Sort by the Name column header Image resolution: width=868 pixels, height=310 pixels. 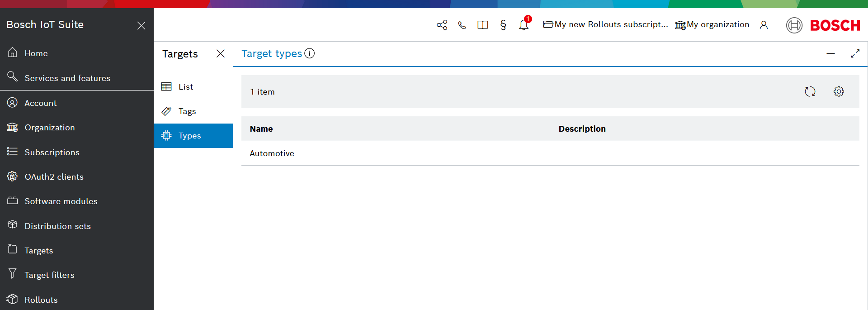coord(261,129)
